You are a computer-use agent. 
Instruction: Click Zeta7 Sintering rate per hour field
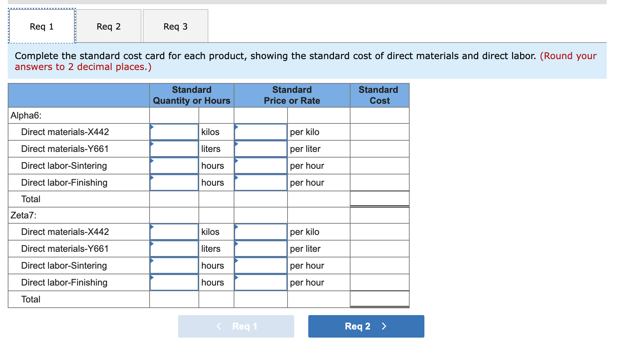pos(261,266)
